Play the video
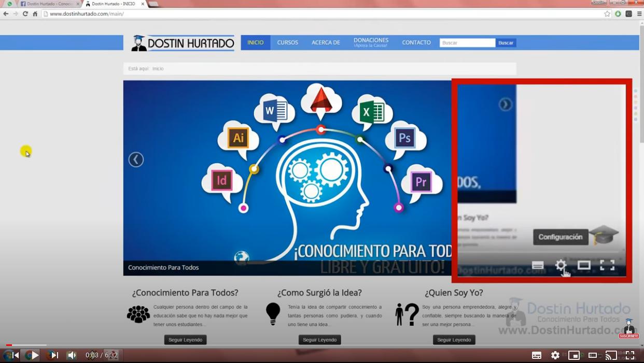Screen dimensions: 644x363 tap(35, 355)
